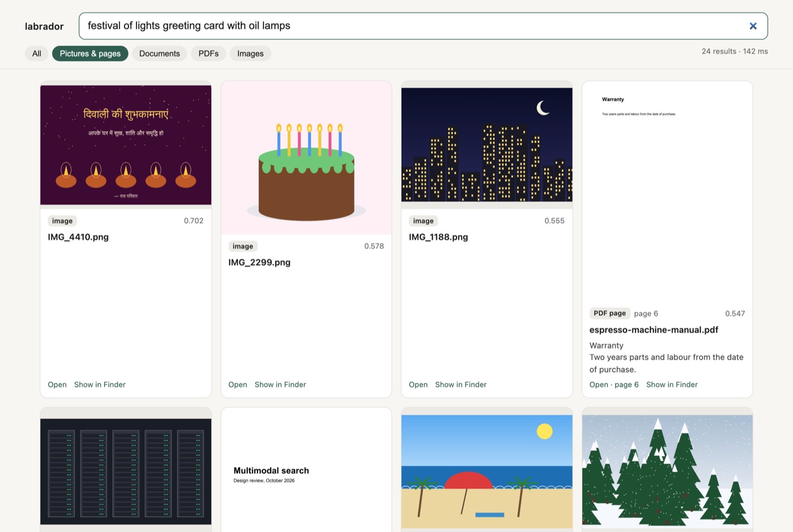Click the 0.578 relevance score
This screenshot has width=793, height=532.
[374, 246]
